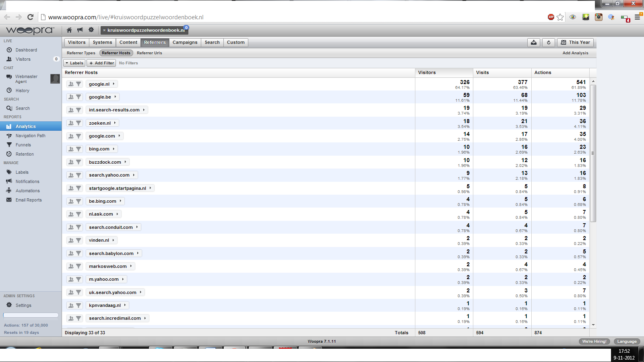Open Navigation Path report
Viewport: 644px width, 362px height.
click(x=30, y=136)
